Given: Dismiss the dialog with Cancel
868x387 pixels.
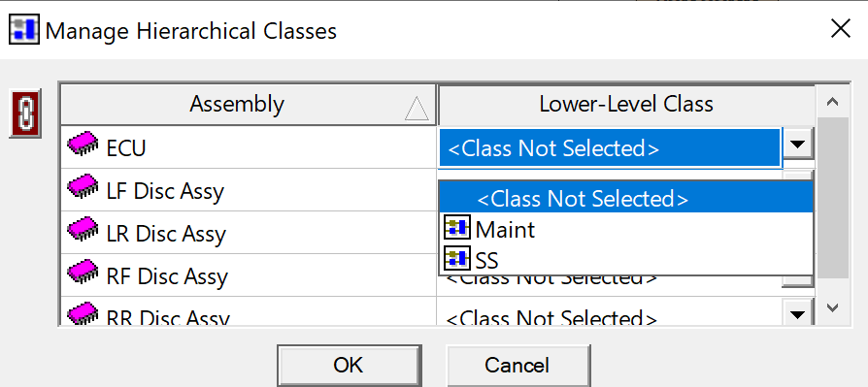Looking at the screenshot, I should 517,366.
